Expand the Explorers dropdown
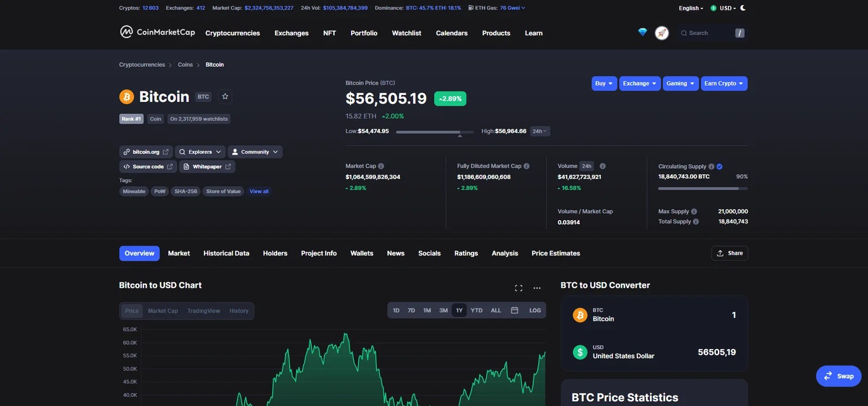Viewport: 868px width, 406px height. pyautogui.click(x=200, y=152)
